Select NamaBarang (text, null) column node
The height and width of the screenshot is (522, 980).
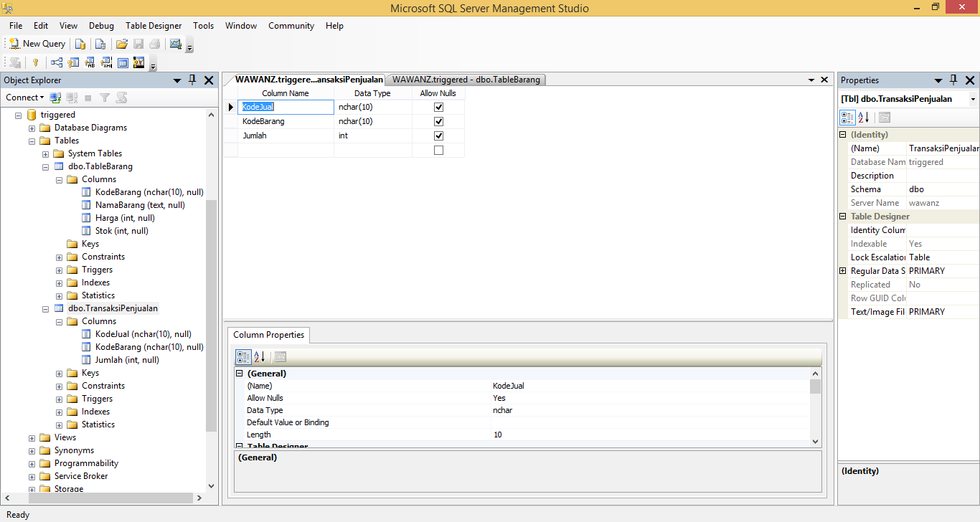click(140, 205)
